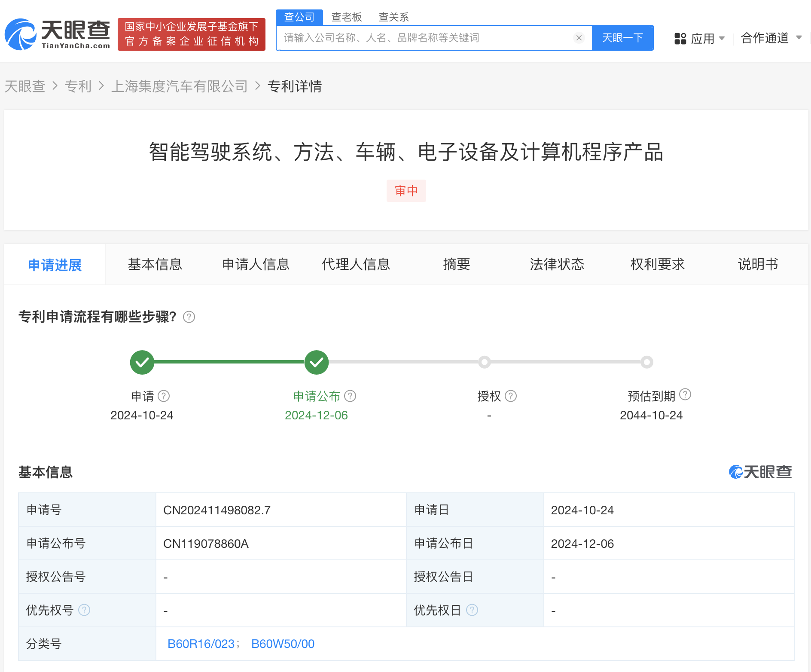Viewport: 811px width, 672px height.
Task: Go to 专利 breadcrumb link
Action: click(x=78, y=86)
